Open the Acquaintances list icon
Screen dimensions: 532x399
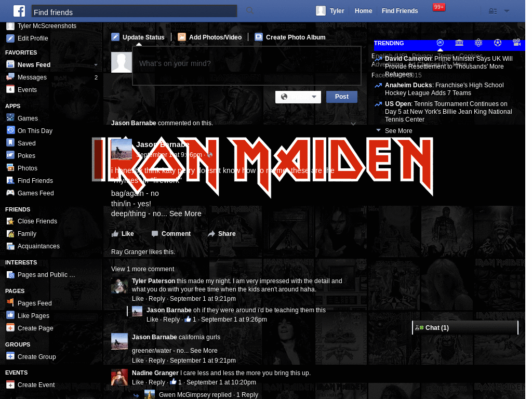click(10, 246)
